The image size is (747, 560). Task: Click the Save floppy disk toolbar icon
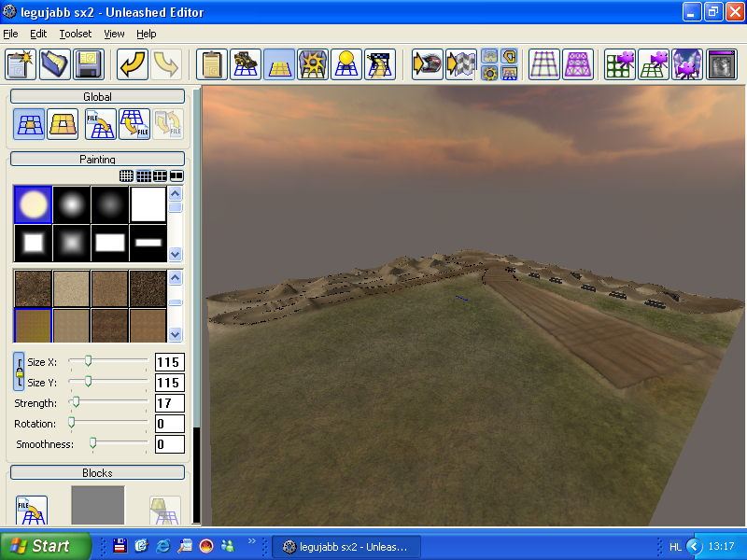pyautogui.click(x=88, y=64)
